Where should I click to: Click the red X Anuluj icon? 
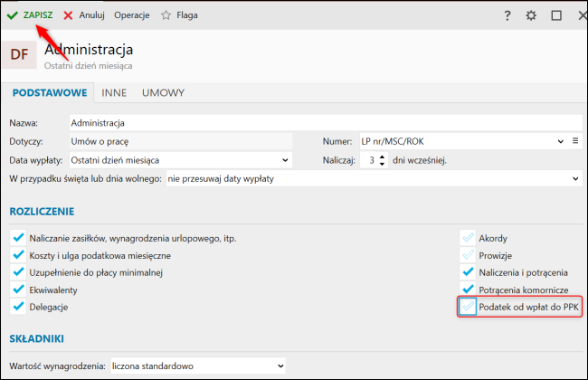coord(69,15)
